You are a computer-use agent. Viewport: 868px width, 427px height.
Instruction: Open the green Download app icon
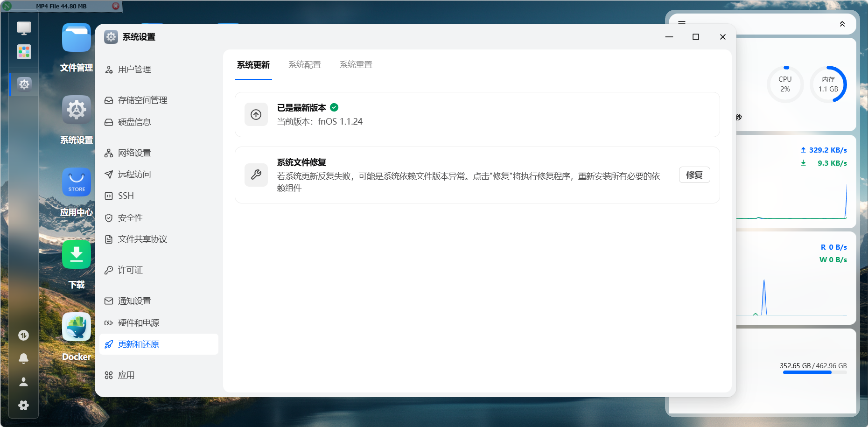[x=76, y=254]
